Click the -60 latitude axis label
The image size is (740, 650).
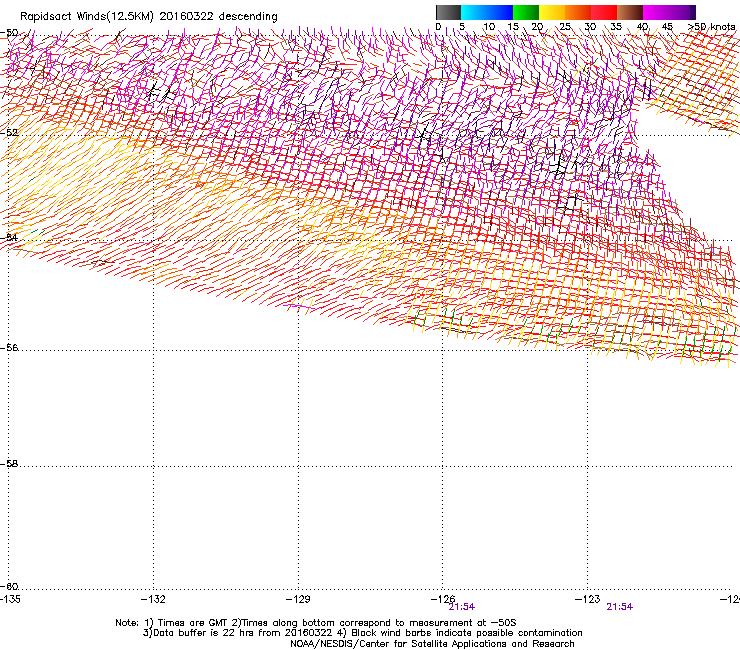9,586
